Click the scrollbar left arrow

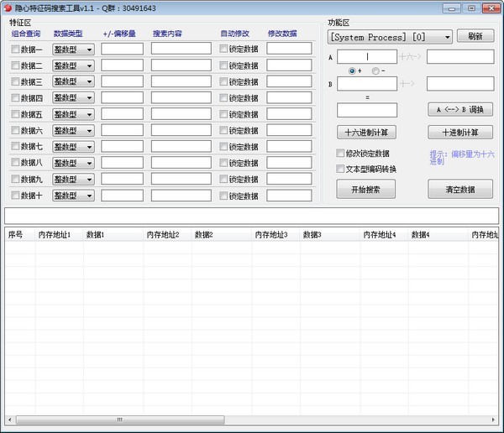[x=10, y=420]
